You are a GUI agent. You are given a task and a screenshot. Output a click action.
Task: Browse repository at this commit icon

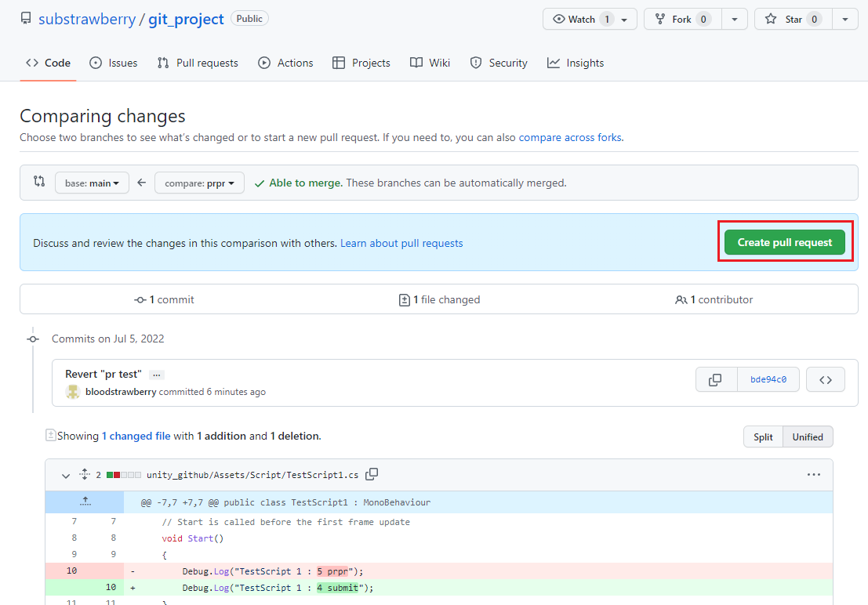click(x=826, y=380)
